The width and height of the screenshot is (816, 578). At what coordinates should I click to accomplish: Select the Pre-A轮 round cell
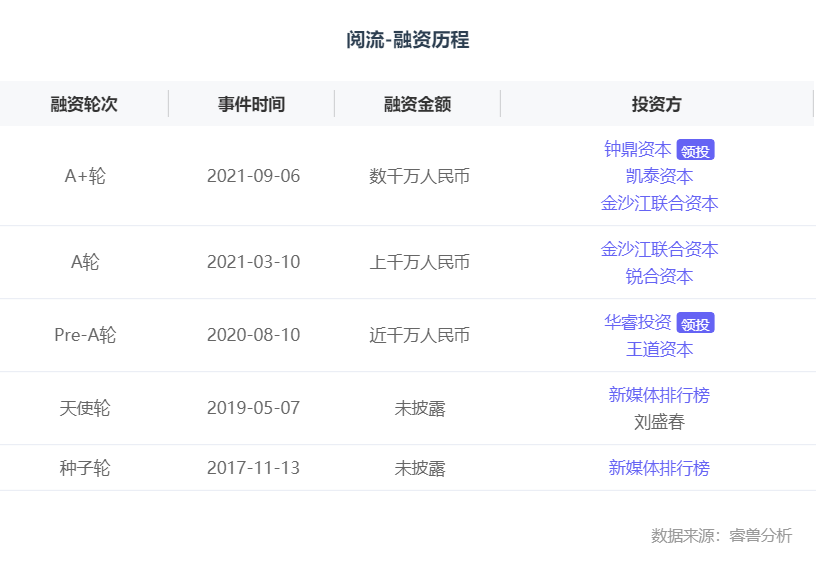coord(85,335)
